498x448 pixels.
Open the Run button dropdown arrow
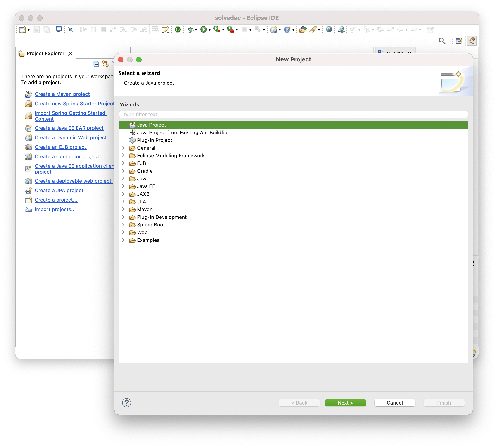210,30
